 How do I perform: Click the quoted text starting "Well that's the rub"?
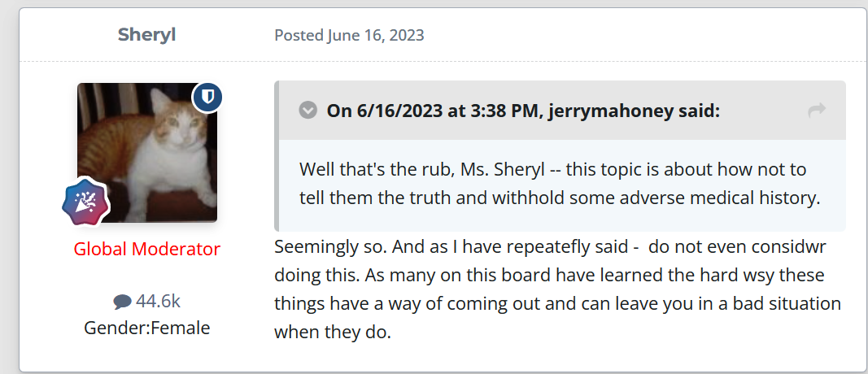[x=560, y=184]
